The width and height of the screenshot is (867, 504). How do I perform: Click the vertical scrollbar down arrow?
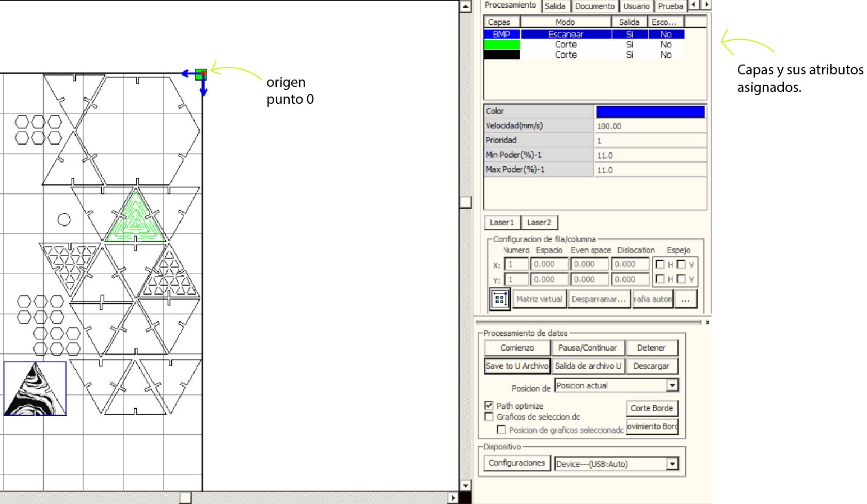pos(465,485)
